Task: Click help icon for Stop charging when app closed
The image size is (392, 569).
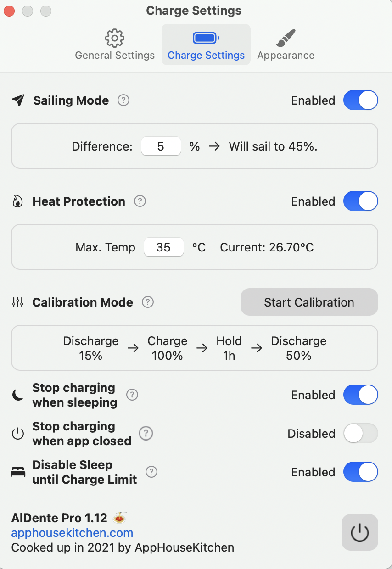Action: tap(146, 433)
